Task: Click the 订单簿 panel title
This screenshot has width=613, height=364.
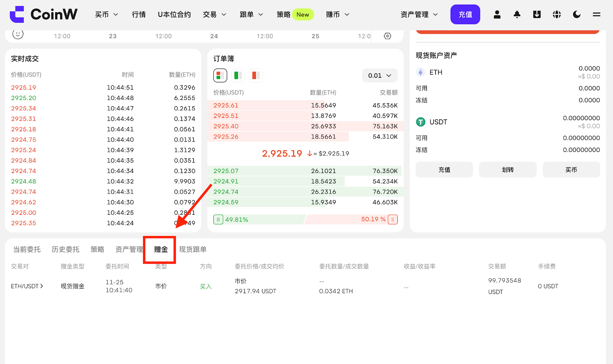Action: pyautogui.click(x=224, y=59)
